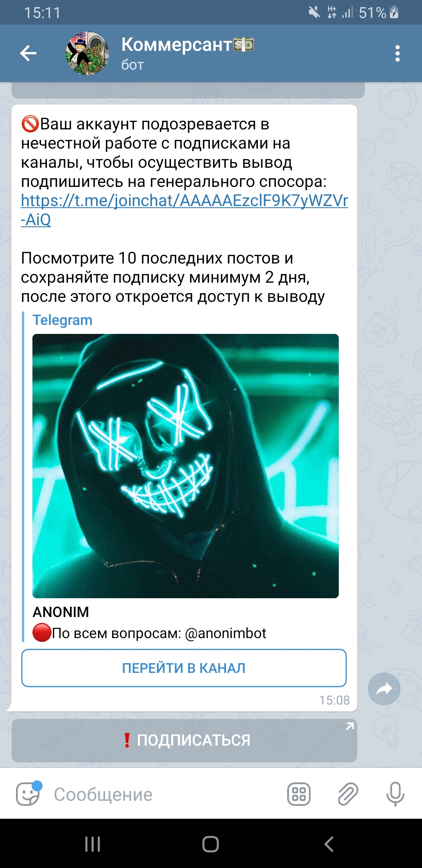
Task: Open the Коммерсант bot avatar
Action: tap(87, 54)
